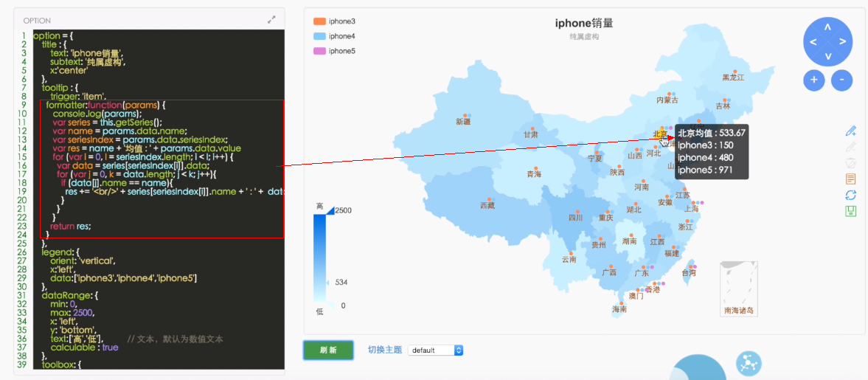Restore the chart with refresh arrows icon
The image size is (868, 380).
point(851,195)
